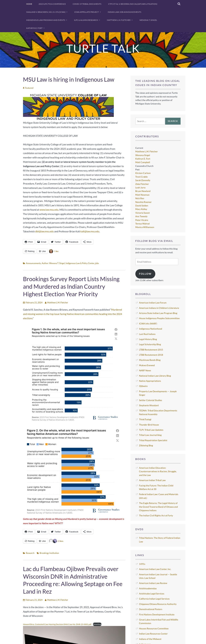Go to Home menu item
206x644 pixels.
(29, 4)
